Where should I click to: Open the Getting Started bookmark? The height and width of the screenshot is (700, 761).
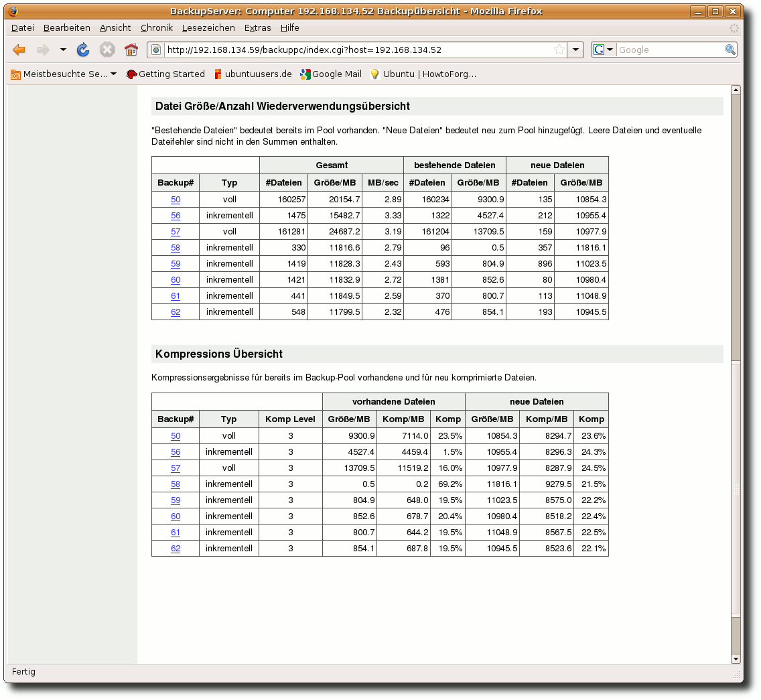[165, 74]
